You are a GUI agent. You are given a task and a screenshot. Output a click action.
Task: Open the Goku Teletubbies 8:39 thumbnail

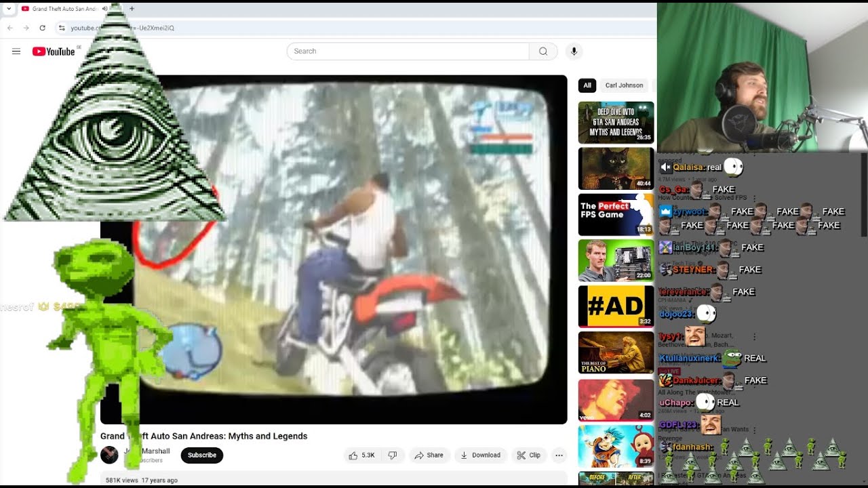(616, 446)
